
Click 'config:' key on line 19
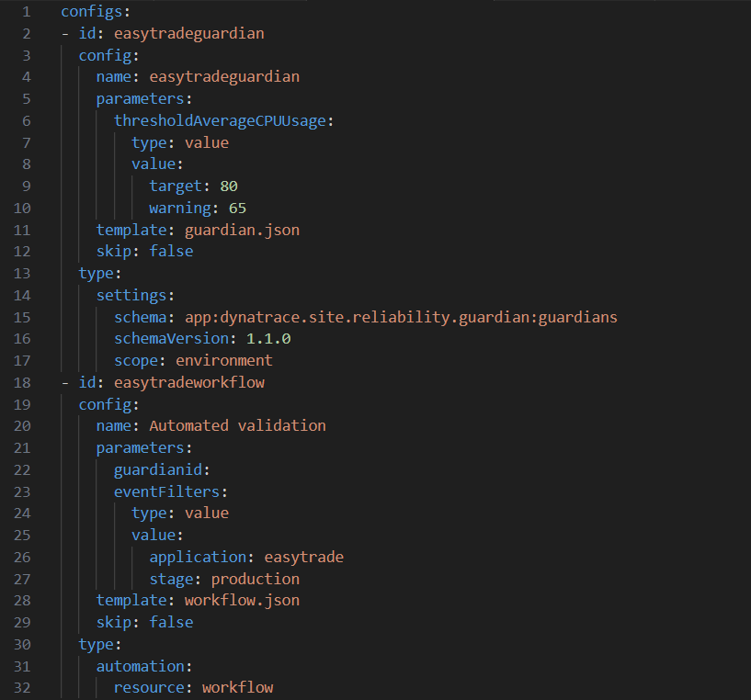tap(108, 404)
